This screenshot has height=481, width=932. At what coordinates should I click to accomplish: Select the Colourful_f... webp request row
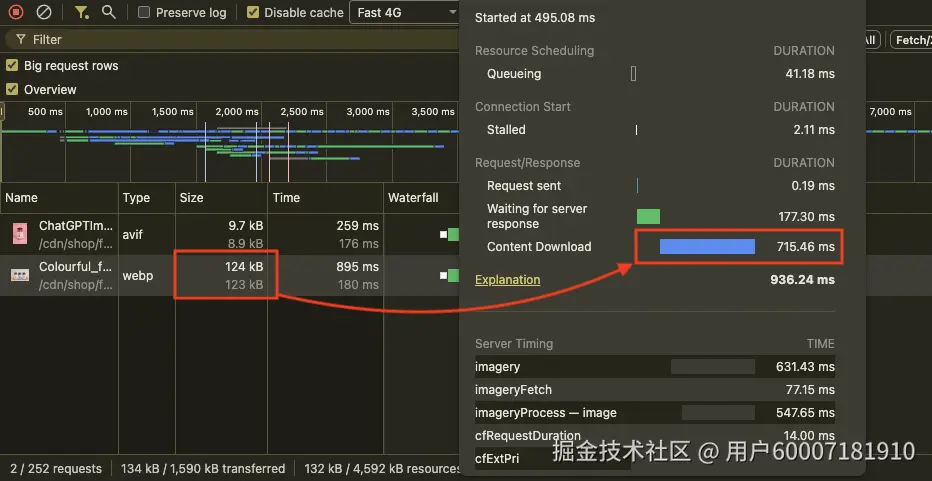[x=229, y=275]
